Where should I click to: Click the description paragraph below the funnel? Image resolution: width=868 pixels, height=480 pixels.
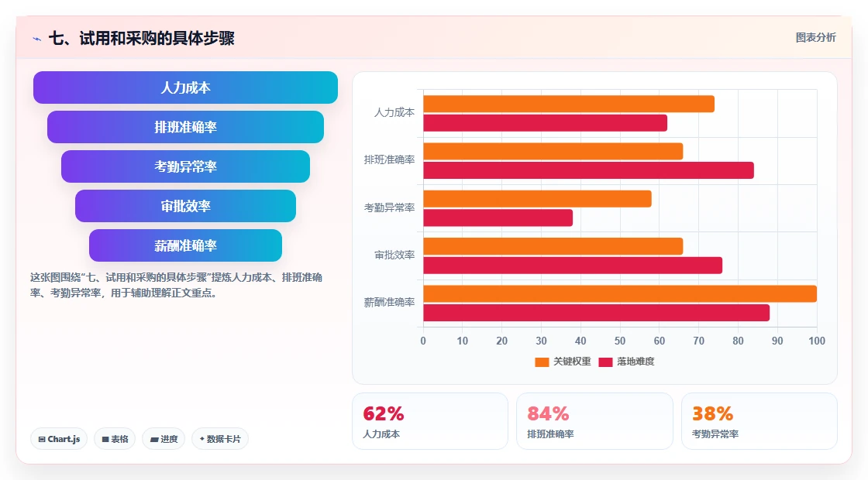point(176,285)
